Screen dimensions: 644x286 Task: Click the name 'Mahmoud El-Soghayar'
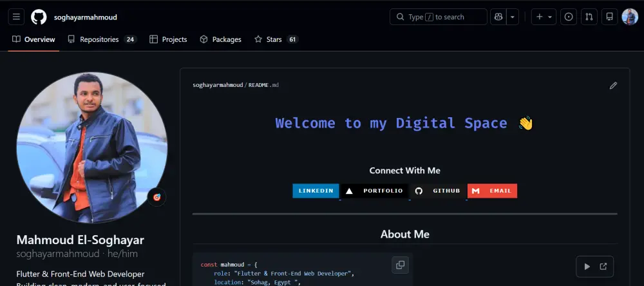[x=80, y=240]
